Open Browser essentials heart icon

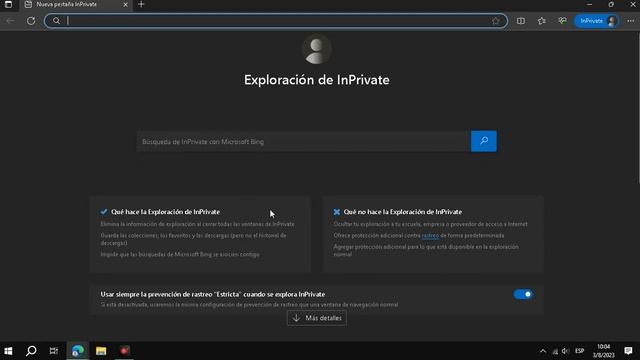point(562,21)
